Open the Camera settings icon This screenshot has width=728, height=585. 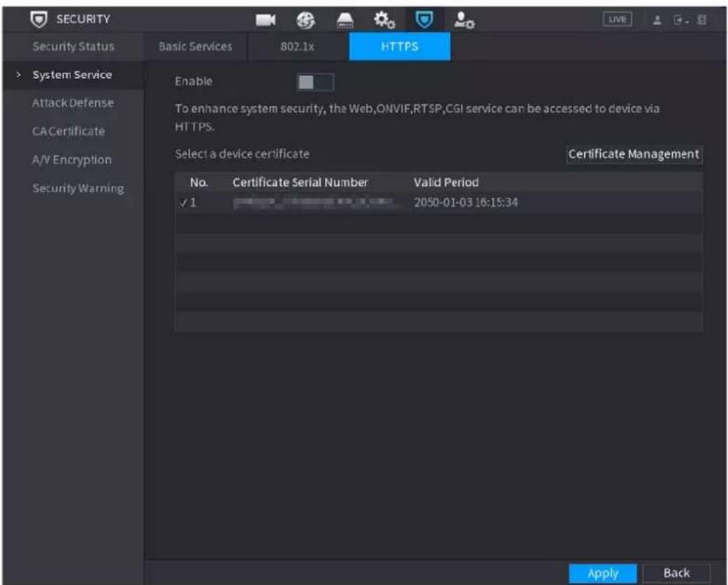[x=265, y=20]
